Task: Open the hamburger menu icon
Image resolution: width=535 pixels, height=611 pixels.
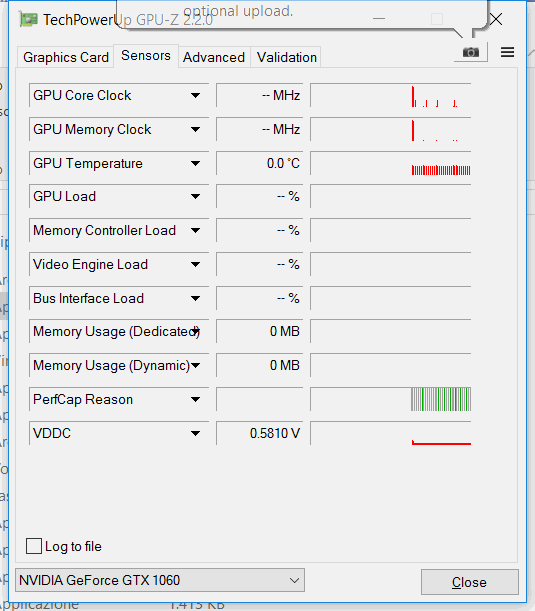Action: (507, 52)
